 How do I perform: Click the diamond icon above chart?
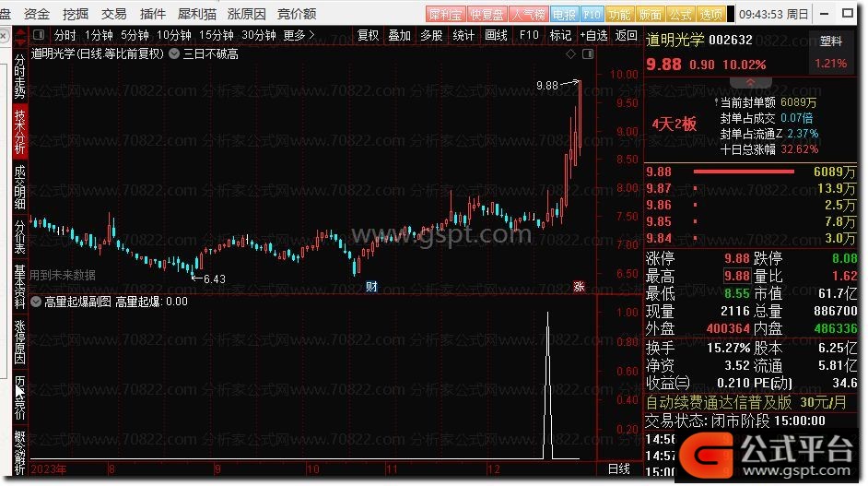click(570, 53)
